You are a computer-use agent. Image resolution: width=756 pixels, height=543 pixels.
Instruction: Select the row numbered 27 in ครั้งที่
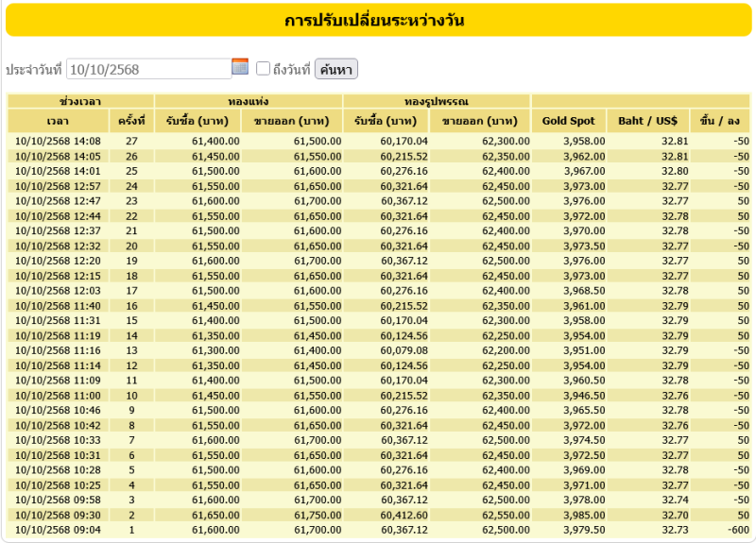(131, 141)
